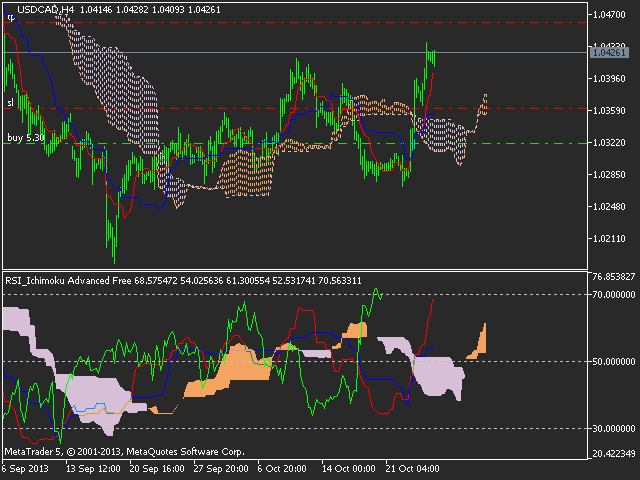The image size is (640, 480).
Task: Click the 1.02480 price scale label
Action: point(609,207)
